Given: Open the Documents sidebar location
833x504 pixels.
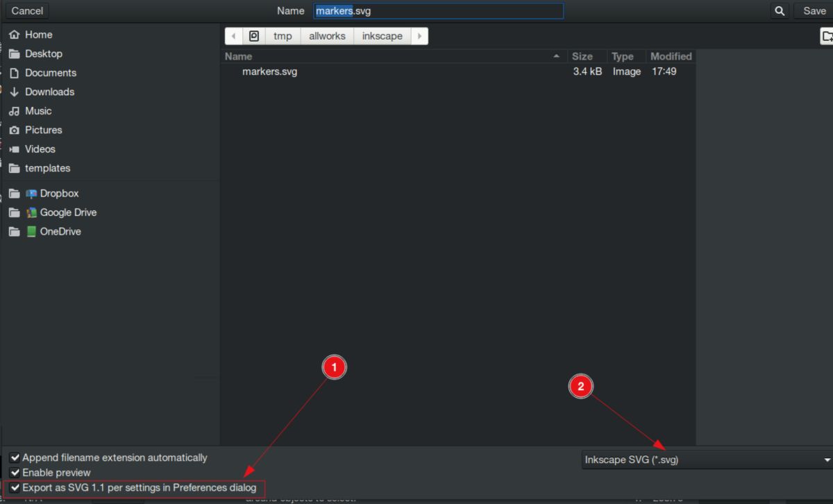Looking at the screenshot, I should tap(51, 72).
